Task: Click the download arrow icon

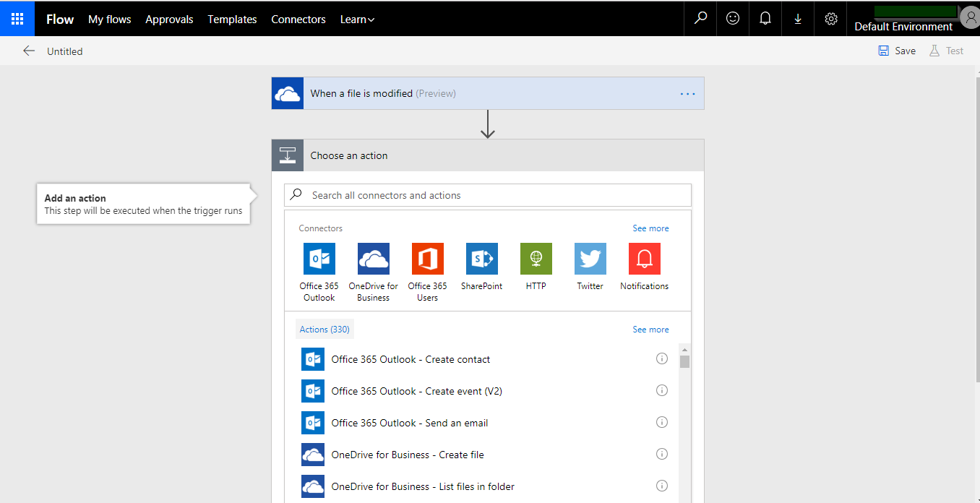Action: [x=798, y=19]
